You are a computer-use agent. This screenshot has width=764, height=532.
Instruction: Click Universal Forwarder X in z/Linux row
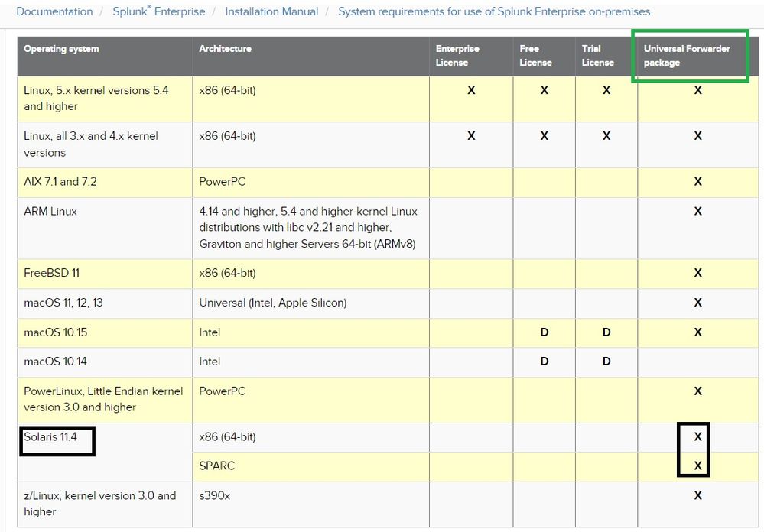tap(697, 495)
